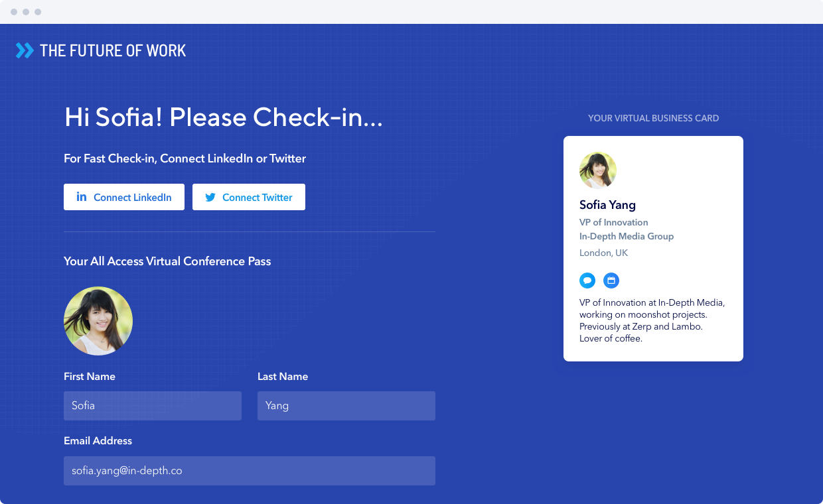Click the calendar icon on business card

pyautogui.click(x=611, y=281)
